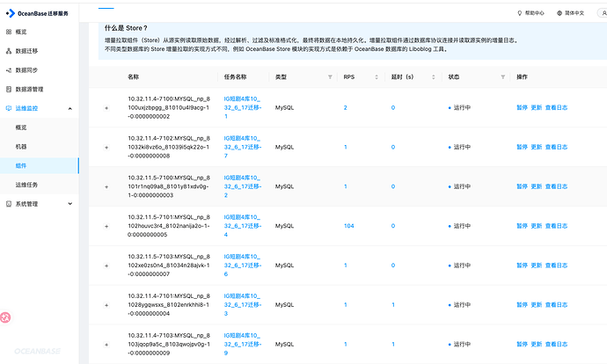
Task: Select 运维任务 submenu item
Action: pos(26,185)
